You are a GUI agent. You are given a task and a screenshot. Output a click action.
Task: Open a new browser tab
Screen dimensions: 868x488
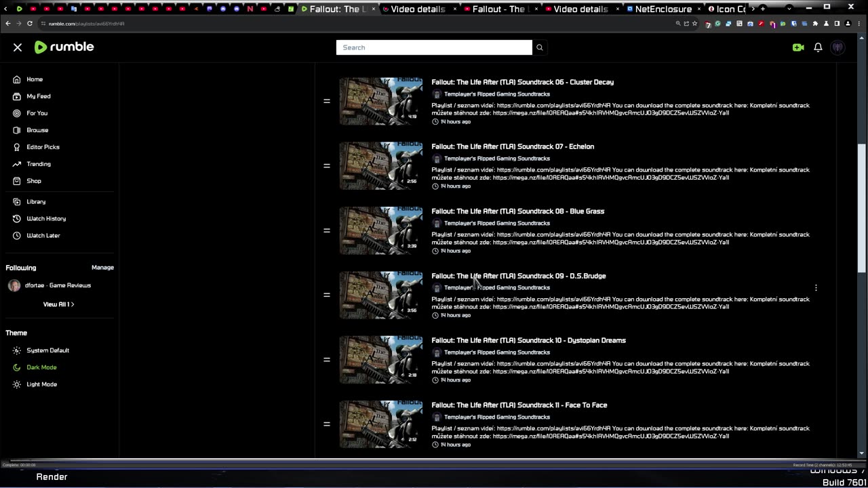(x=763, y=9)
